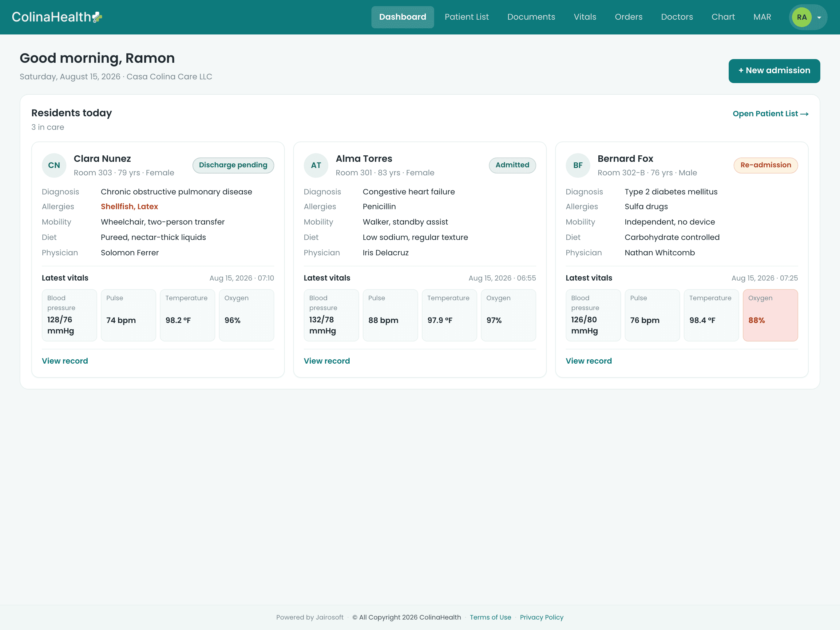Click the Admitted status badge
This screenshot has width=840, height=630.
[512, 165]
